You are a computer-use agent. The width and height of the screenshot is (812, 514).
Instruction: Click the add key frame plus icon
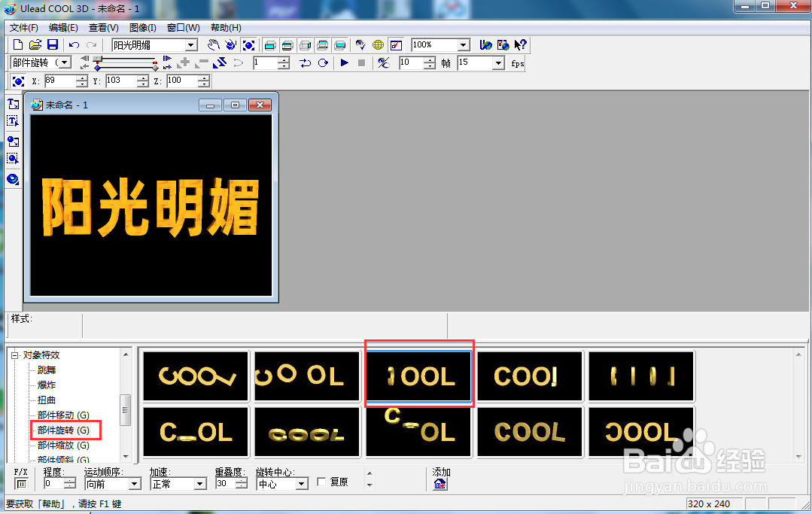click(184, 63)
